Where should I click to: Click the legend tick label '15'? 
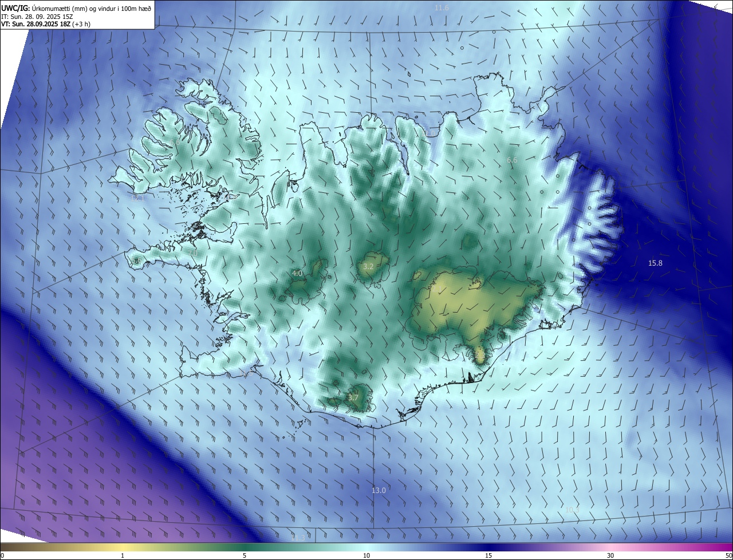pos(488,555)
